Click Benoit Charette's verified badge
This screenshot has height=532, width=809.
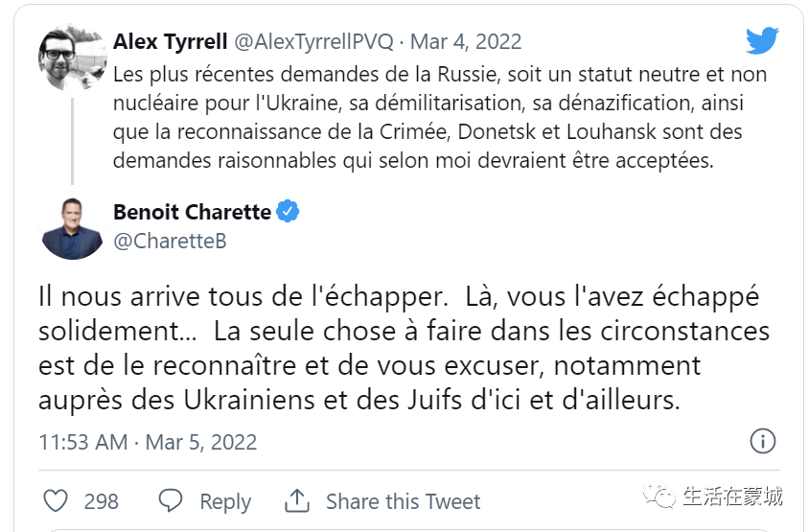point(288,212)
